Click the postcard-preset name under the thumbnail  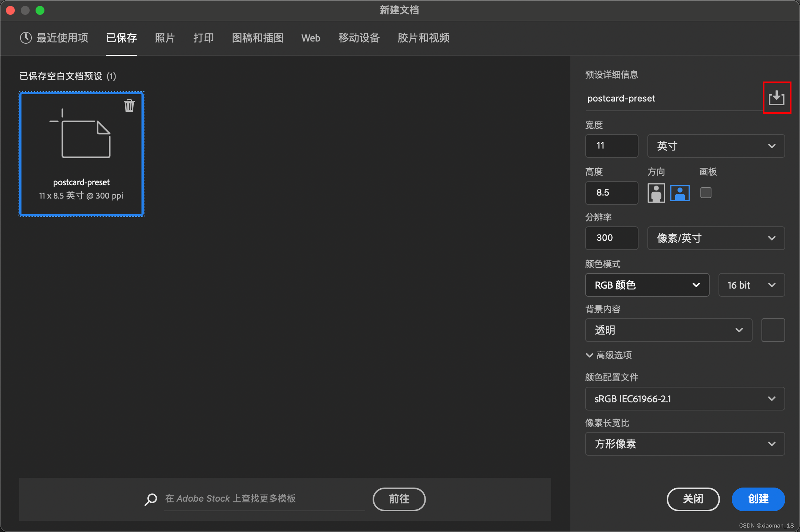pyautogui.click(x=81, y=182)
